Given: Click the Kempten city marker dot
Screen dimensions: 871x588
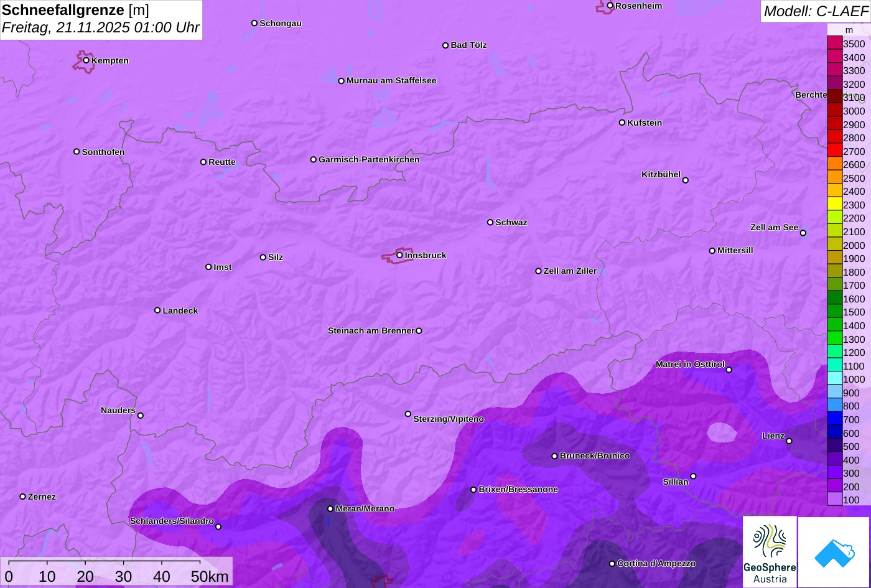Looking at the screenshot, I should pos(86,60).
